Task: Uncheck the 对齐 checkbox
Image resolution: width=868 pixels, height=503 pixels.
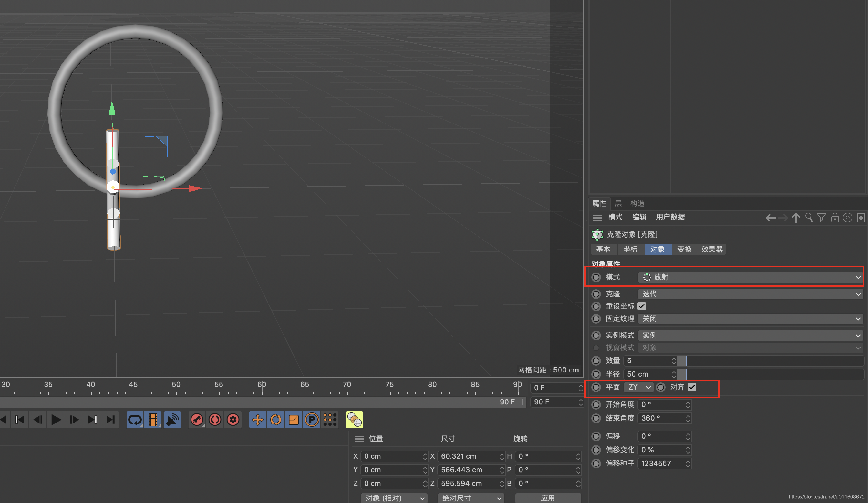Action: (692, 387)
